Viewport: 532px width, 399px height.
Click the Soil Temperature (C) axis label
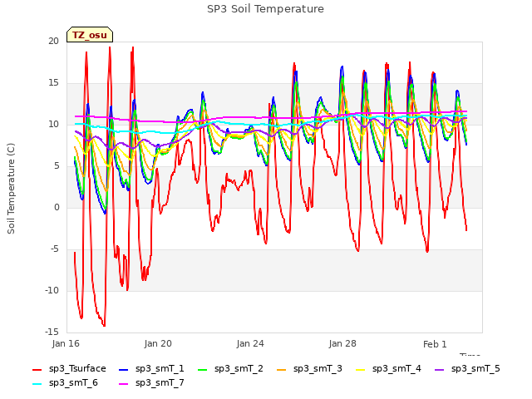11,189
